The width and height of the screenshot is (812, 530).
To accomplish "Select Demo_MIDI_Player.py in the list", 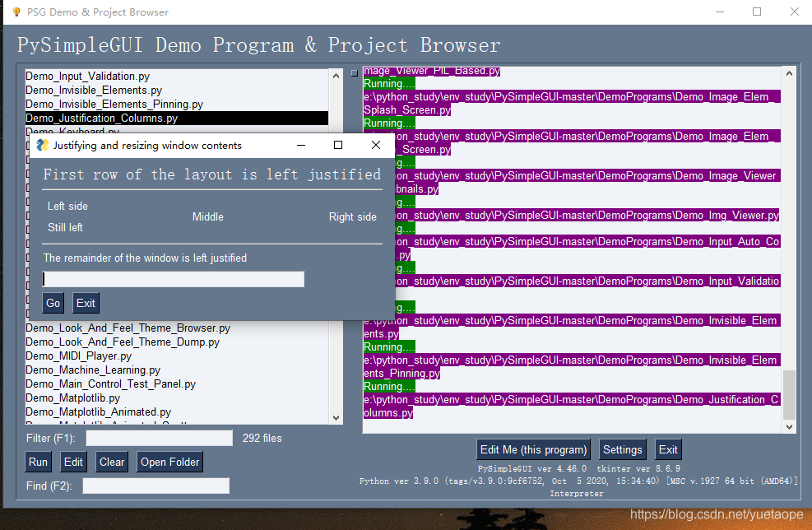I will coord(177,356).
